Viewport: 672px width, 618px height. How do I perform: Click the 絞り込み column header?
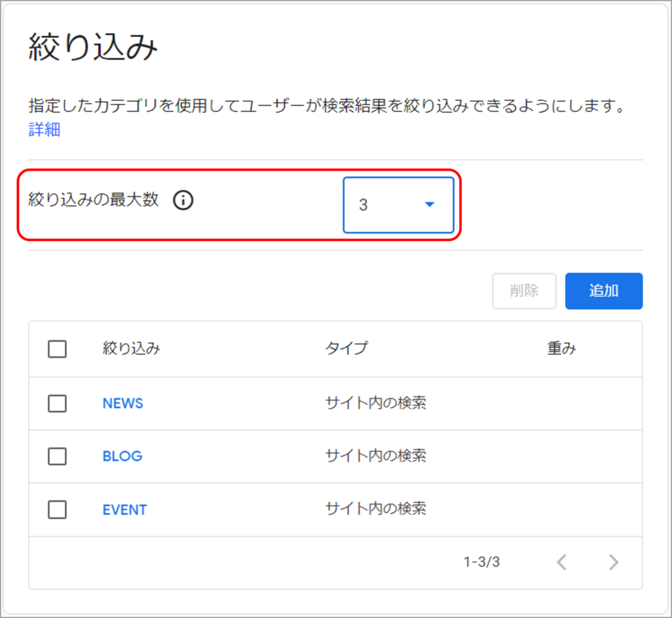[131, 349]
